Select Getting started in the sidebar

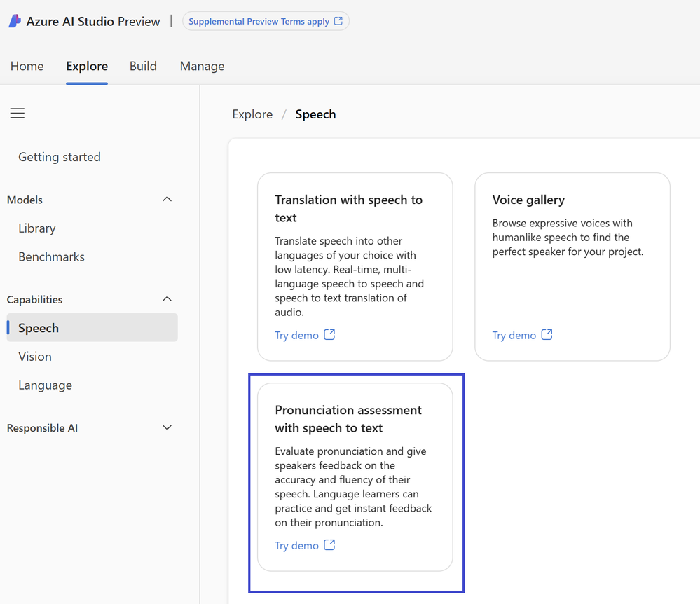point(60,157)
